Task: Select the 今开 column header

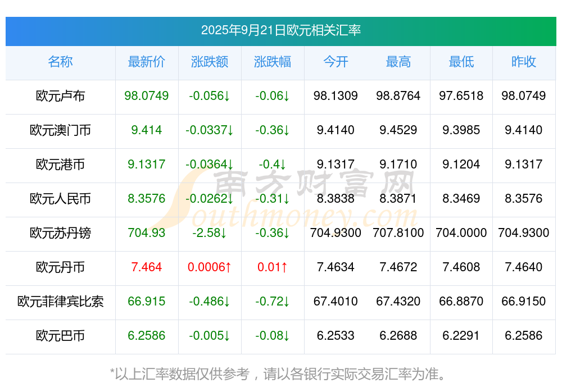Action: coord(336,62)
